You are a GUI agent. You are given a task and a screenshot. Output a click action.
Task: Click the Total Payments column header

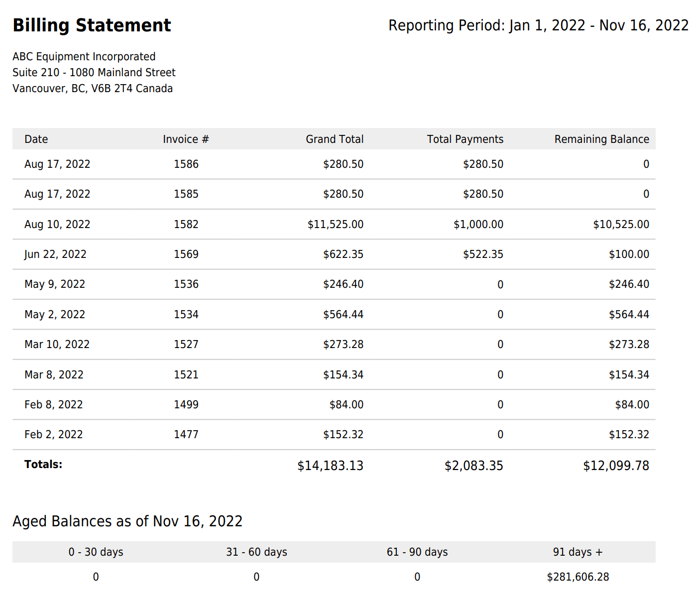465,139
